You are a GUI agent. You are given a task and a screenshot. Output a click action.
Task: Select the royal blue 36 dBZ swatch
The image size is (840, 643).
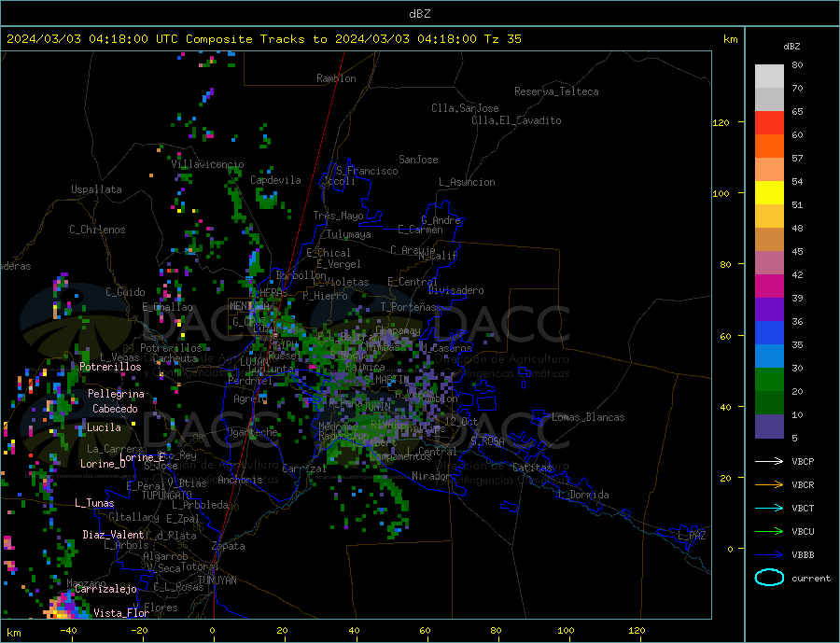769,333
